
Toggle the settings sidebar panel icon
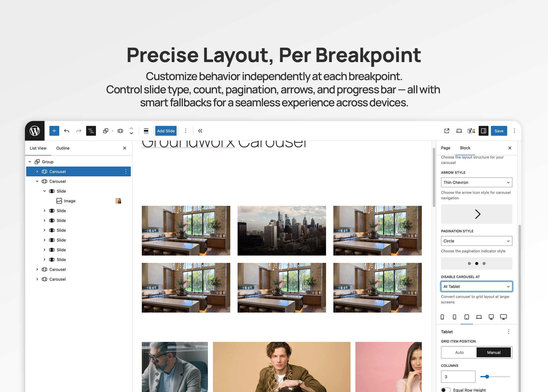click(x=483, y=131)
